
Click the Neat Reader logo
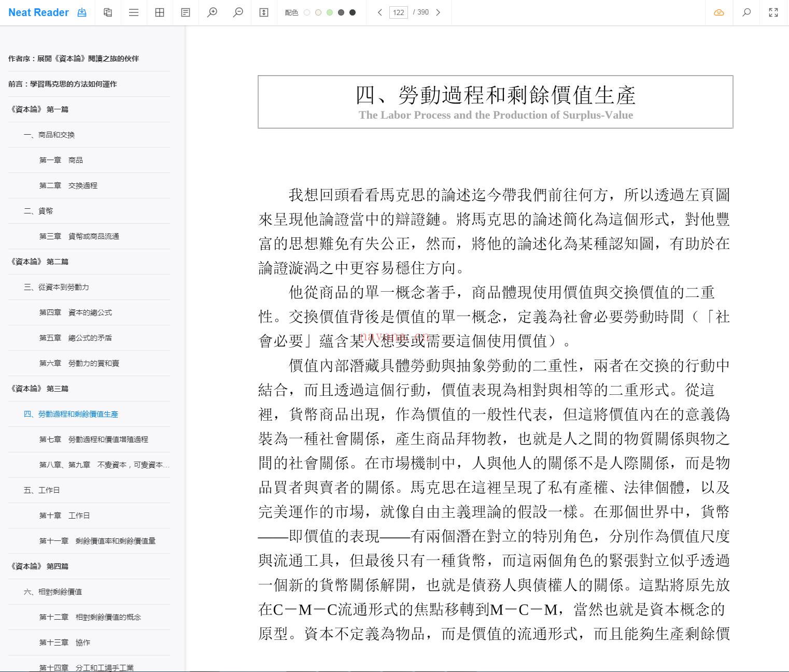click(x=38, y=12)
